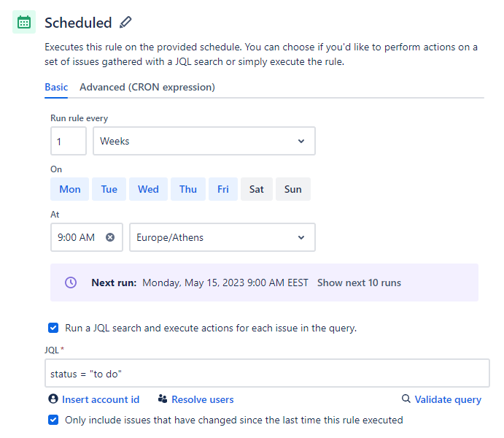Deselect Mon from the schedule days
The image size is (504, 438).
click(70, 189)
